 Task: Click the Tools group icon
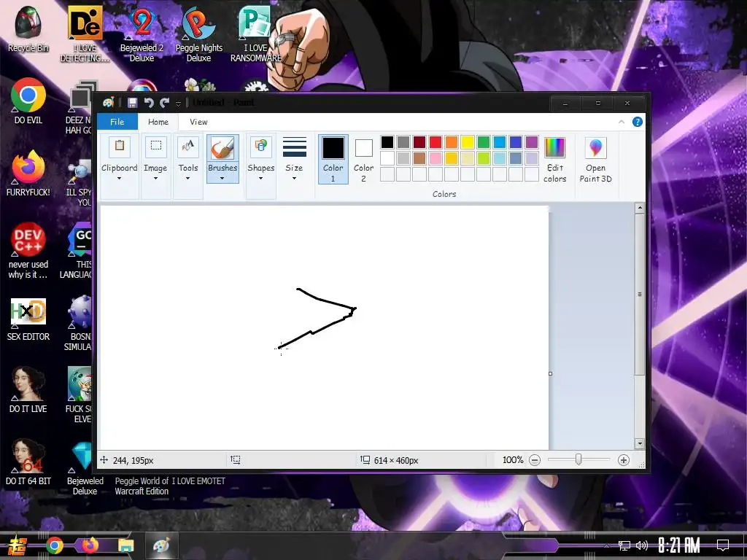[x=188, y=146]
